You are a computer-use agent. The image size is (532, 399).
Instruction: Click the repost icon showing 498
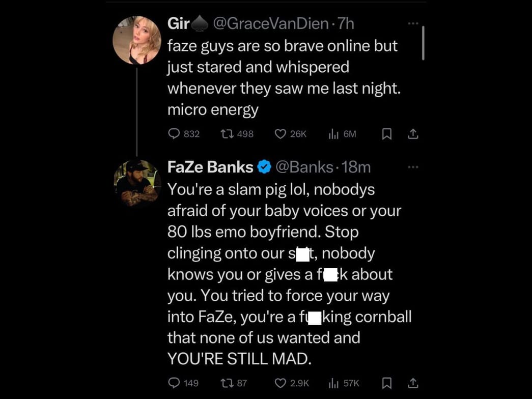(226, 133)
